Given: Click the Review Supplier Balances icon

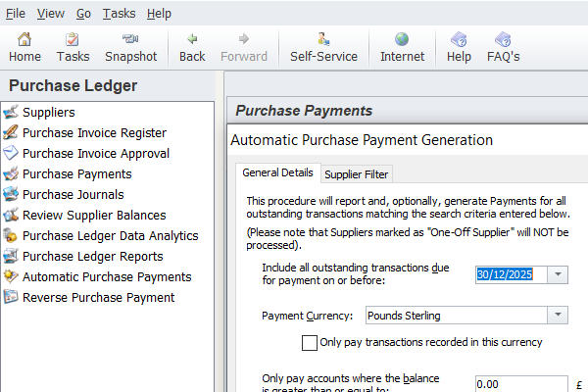Looking at the screenshot, I should point(11,215).
